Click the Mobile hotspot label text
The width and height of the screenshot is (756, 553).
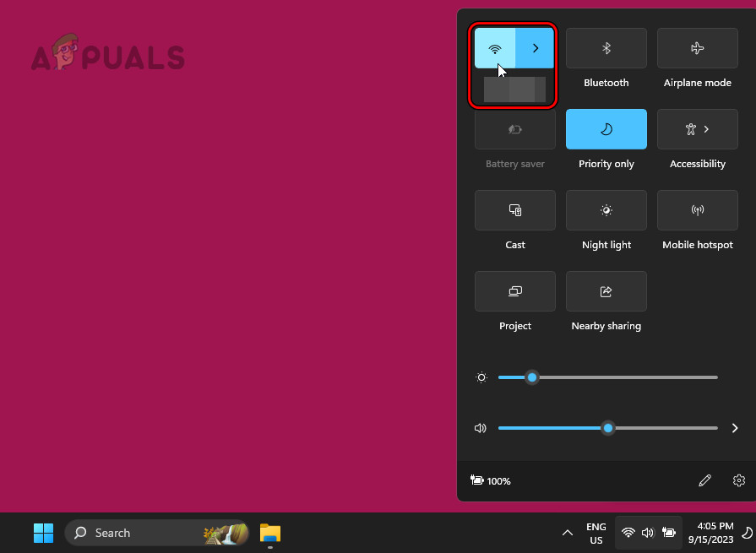pos(697,245)
